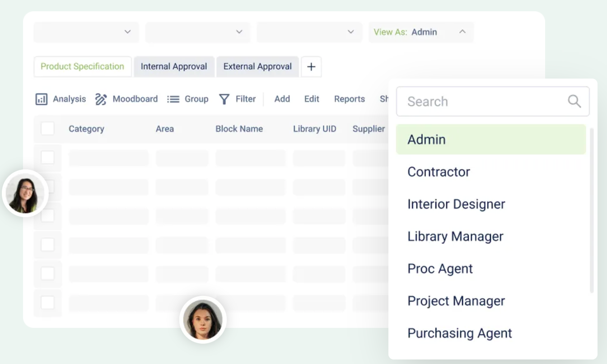Image resolution: width=607 pixels, height=364 pixels.
Task: Click the Analysis chart icon
Action: pyautogui.click(x=42, y=99)
